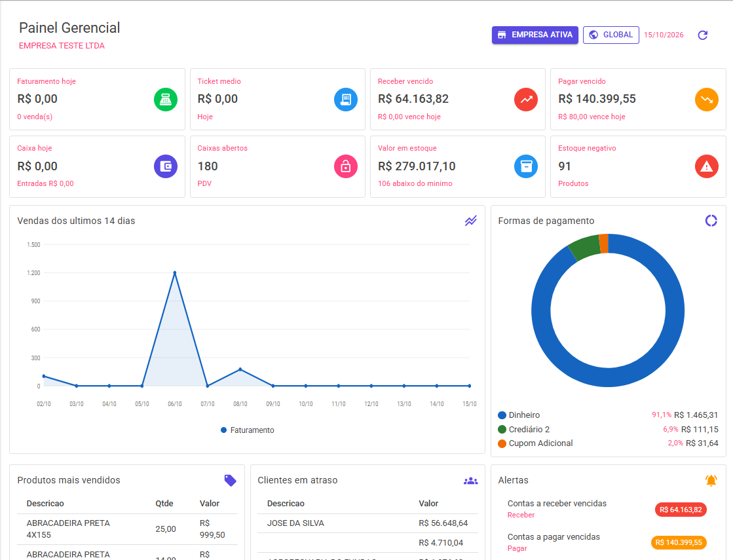
Task: Click the Entradas R$ 0,00 text
Action: [45, 183]
